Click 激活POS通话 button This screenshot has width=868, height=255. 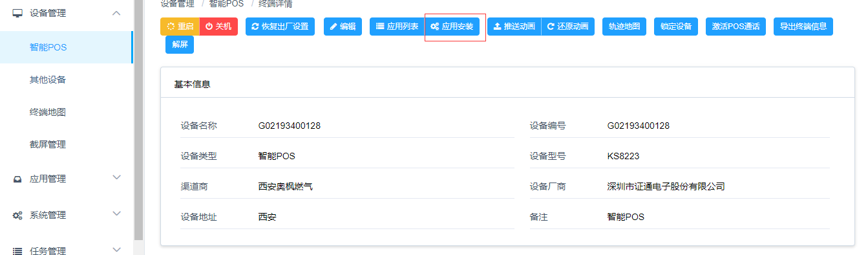736,27
